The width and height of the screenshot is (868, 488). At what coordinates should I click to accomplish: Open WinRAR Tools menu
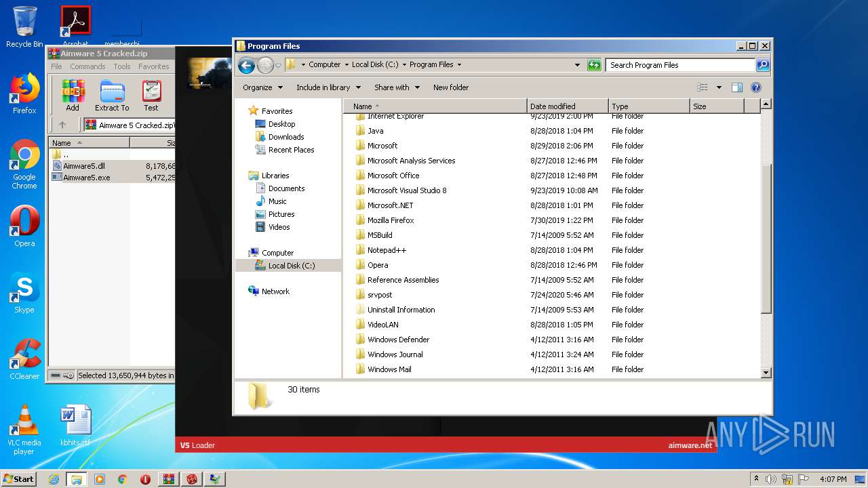coord(122,66)
